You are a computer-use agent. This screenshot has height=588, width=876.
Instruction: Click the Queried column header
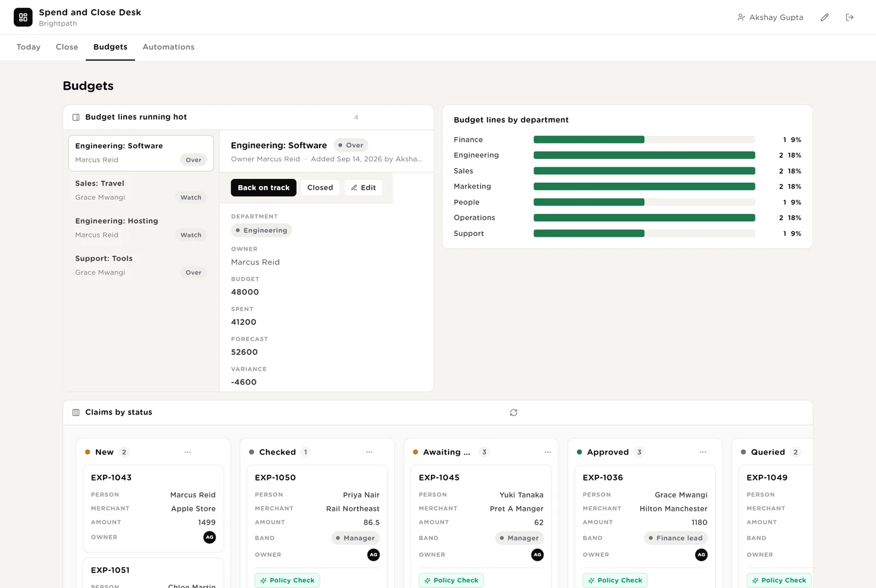click(x=776, y=452)
